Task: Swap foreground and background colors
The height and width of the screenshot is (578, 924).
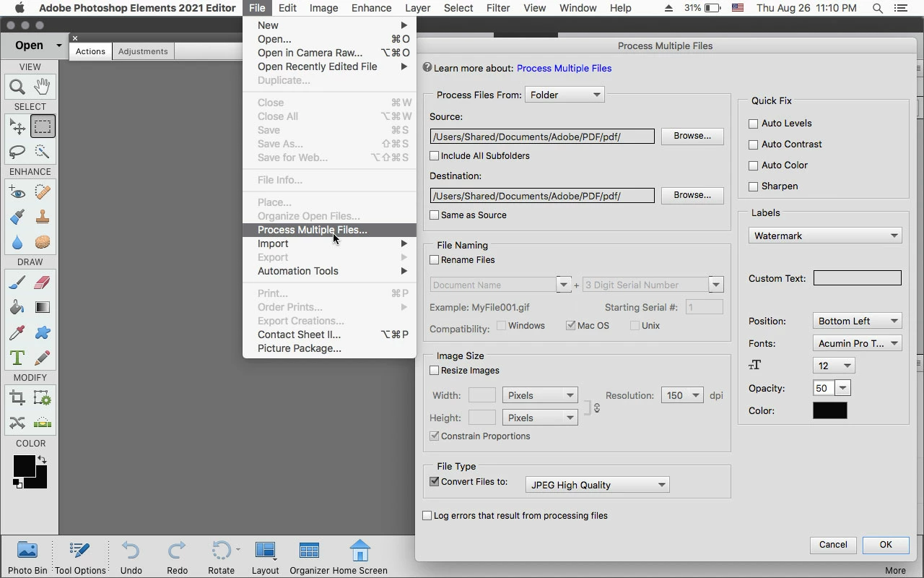Action: click(x=42, y=460)
